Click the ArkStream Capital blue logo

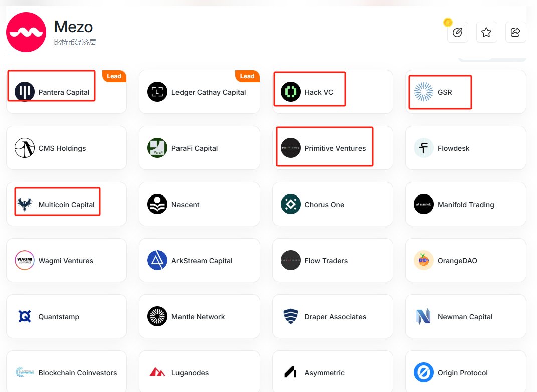(x=157, y=260)
